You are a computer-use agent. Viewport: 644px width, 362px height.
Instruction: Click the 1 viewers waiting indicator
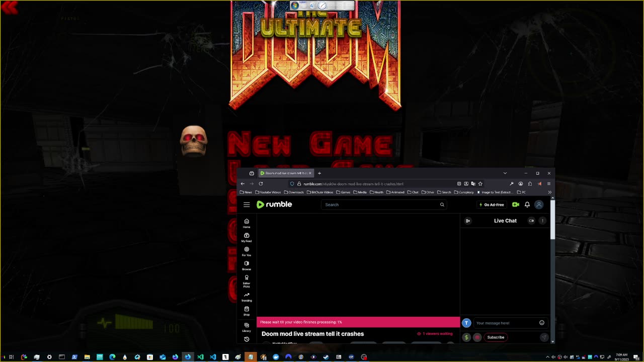pos(435,334)
